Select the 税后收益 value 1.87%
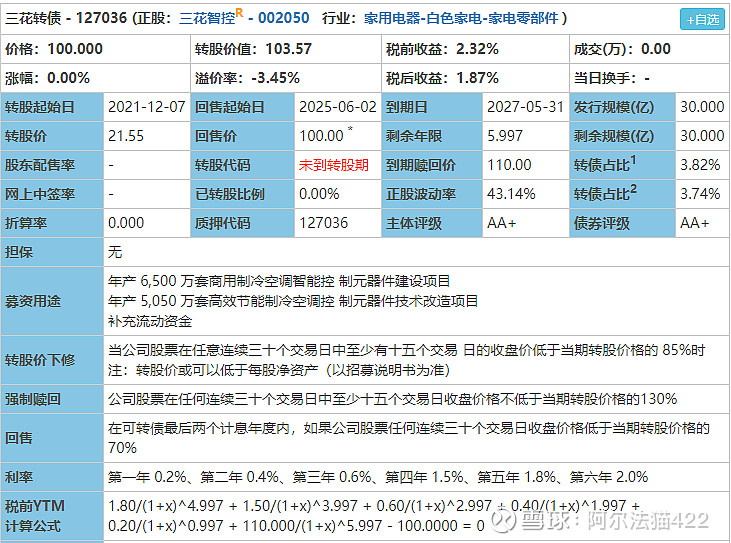This screenshot has width=731, height=543. [x=477, y=78]
